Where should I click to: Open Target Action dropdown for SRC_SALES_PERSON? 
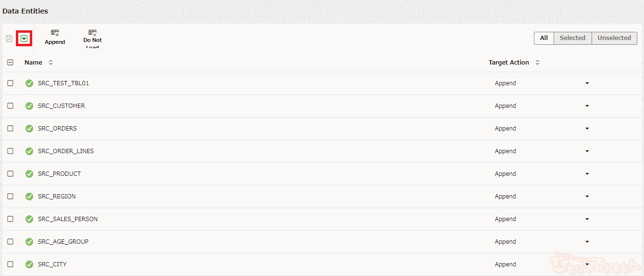click(587, 219)
